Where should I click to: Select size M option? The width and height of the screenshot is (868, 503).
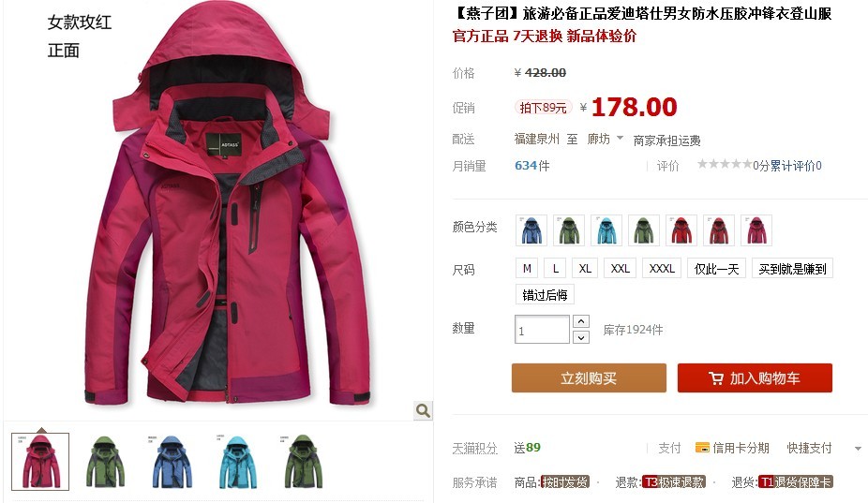527,269
